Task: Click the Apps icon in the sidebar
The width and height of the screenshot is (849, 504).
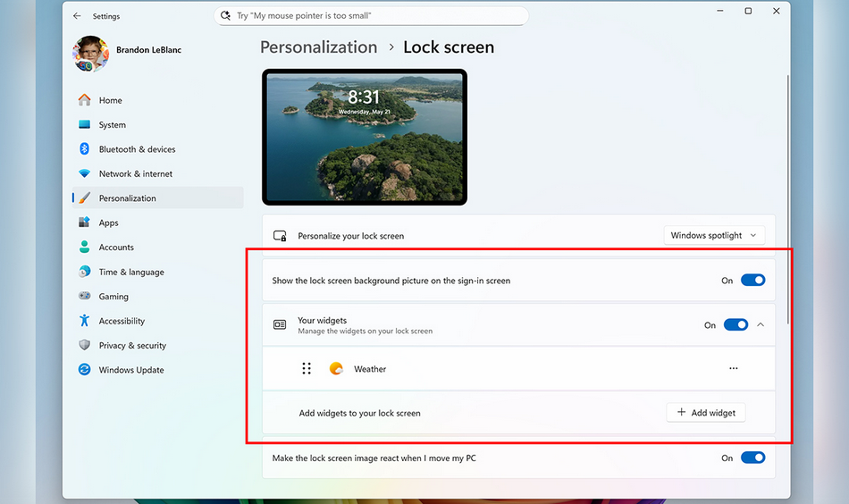Action: coord(85,223)
